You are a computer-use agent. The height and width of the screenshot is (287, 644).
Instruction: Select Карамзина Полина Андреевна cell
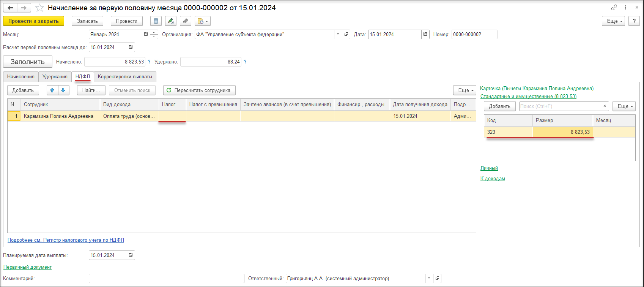[60, 116]
